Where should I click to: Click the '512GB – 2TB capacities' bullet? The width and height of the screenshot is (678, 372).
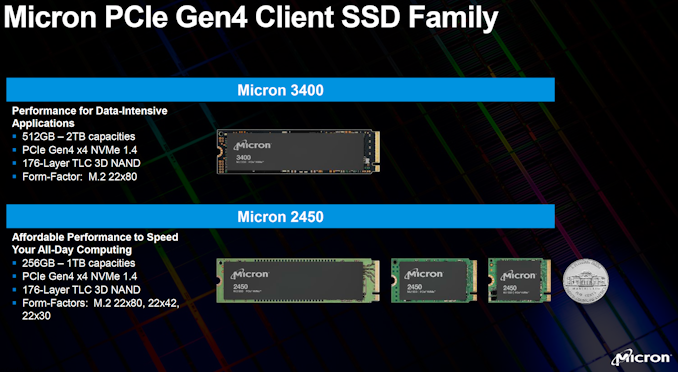[x=79, y=137]
